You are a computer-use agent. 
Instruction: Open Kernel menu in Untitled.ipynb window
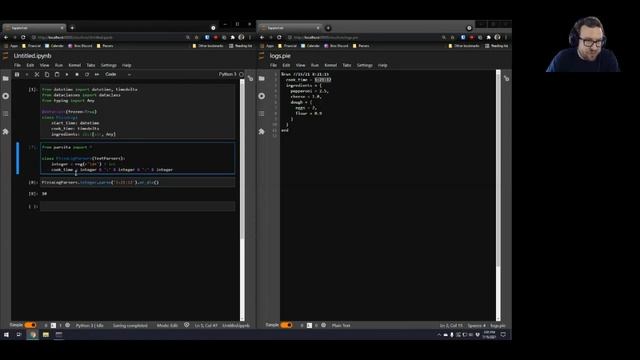coord(74,65)
